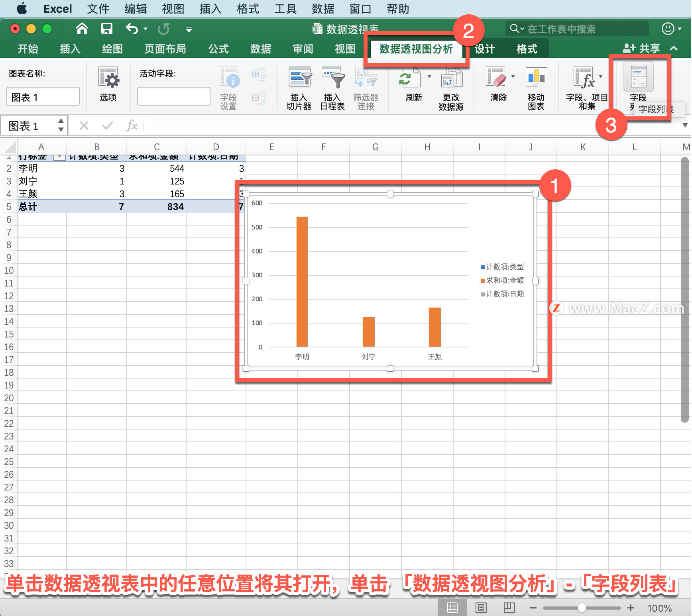Open the feedback smiley dropdown arrow

point(680,29)
